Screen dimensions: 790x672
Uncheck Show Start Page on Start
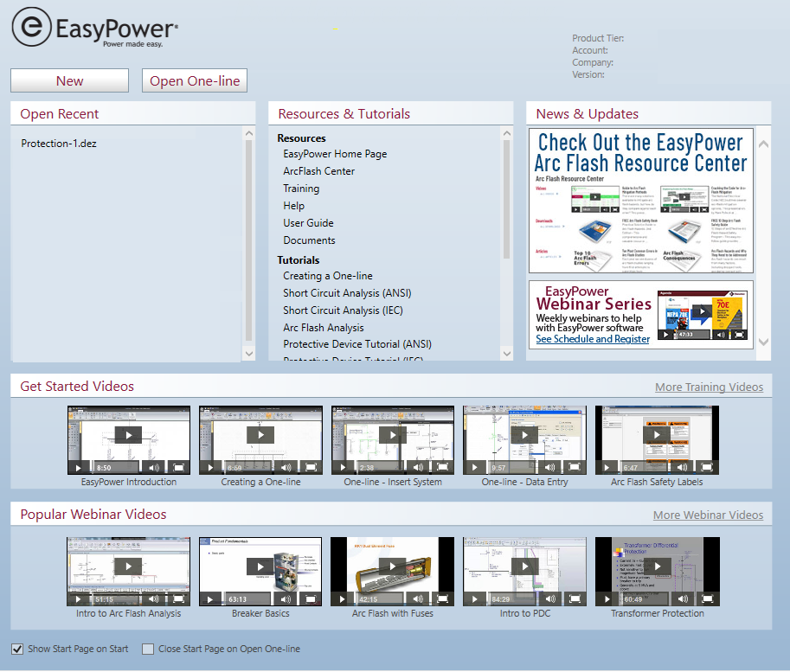(17, 649)
